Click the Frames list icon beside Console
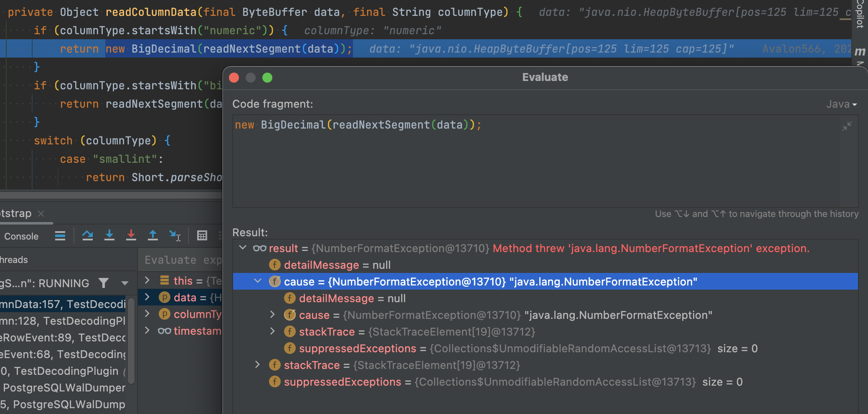Screen dimensions: 868x414 click(x=60, y=236)
